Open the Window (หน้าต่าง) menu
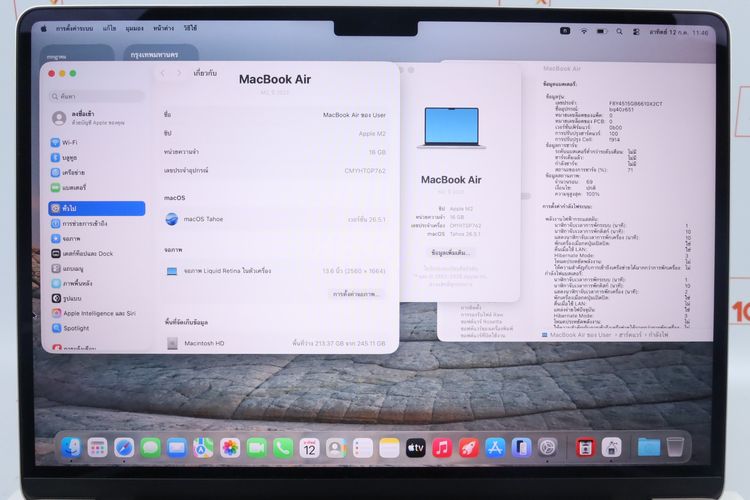 click(x=163, y=29)
